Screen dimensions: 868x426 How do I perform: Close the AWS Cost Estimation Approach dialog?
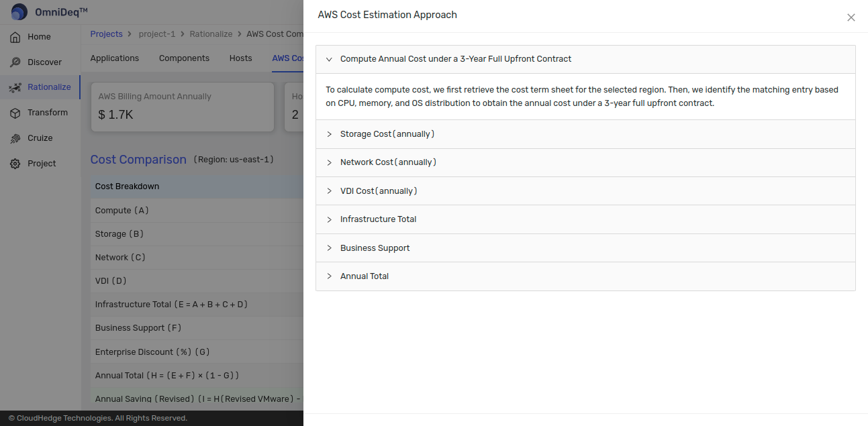tap(851, 17)
